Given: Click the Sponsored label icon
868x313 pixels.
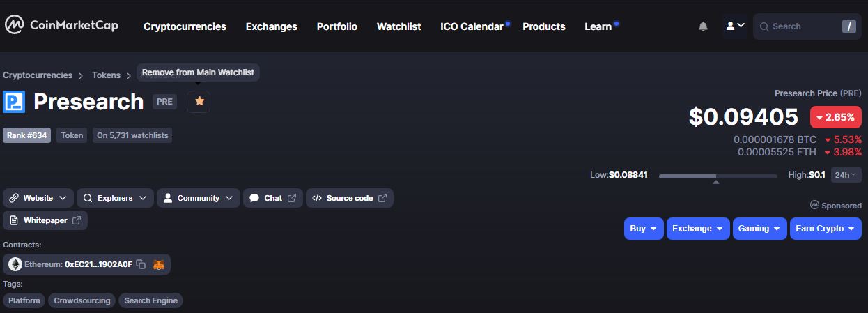Looking at the screenshot, I should pyautogui.click(x=814, y=206).
